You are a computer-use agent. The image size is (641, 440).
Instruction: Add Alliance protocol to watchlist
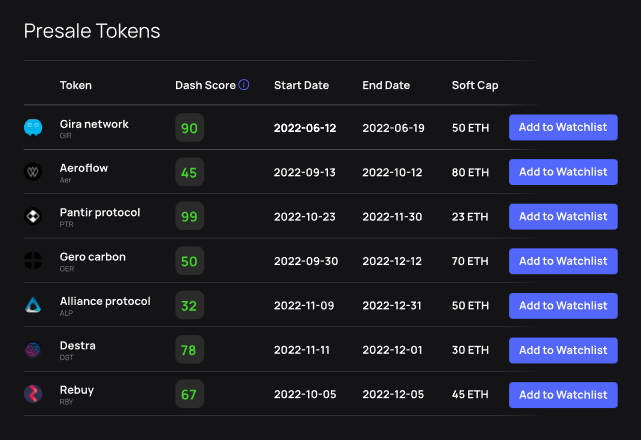click(x=563, y=305)
